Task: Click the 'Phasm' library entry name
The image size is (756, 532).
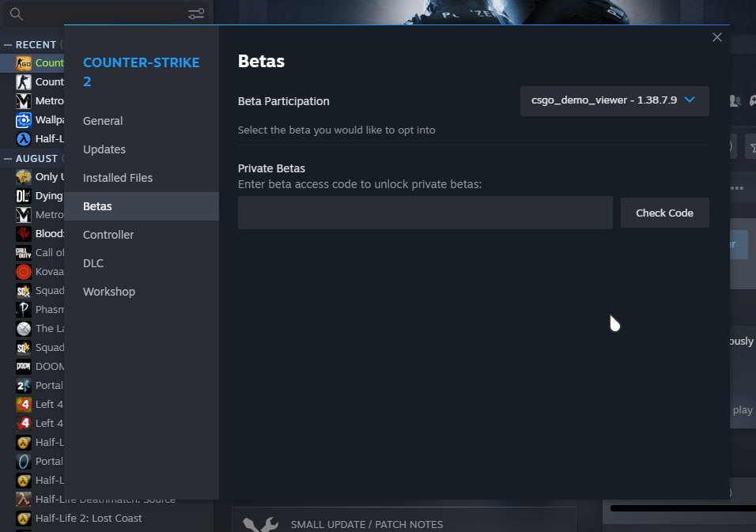Action: coord(50,309)
